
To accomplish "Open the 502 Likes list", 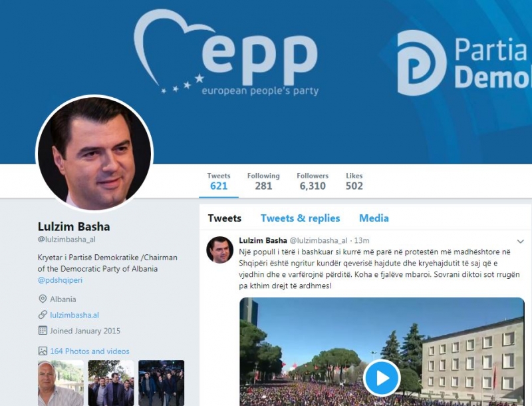I will click(x=354, y=181).
